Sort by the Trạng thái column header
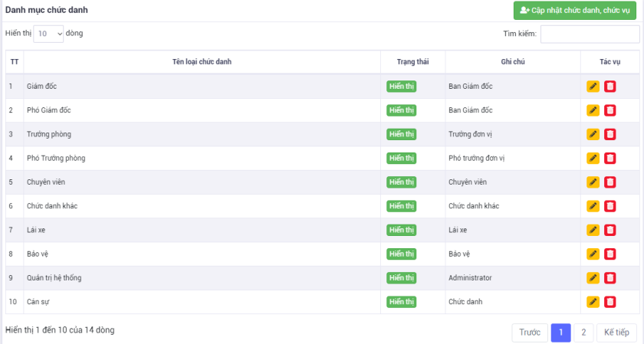 pyautogui.click(x=412, y=61)
